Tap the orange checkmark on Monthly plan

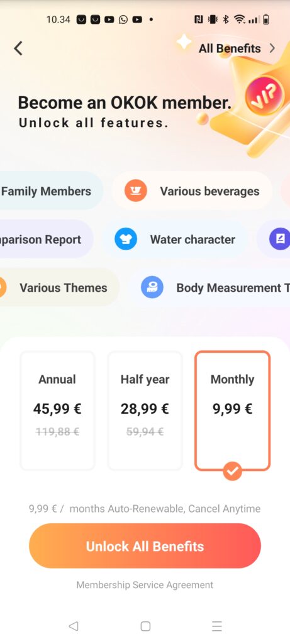click(x=233, y=471)
